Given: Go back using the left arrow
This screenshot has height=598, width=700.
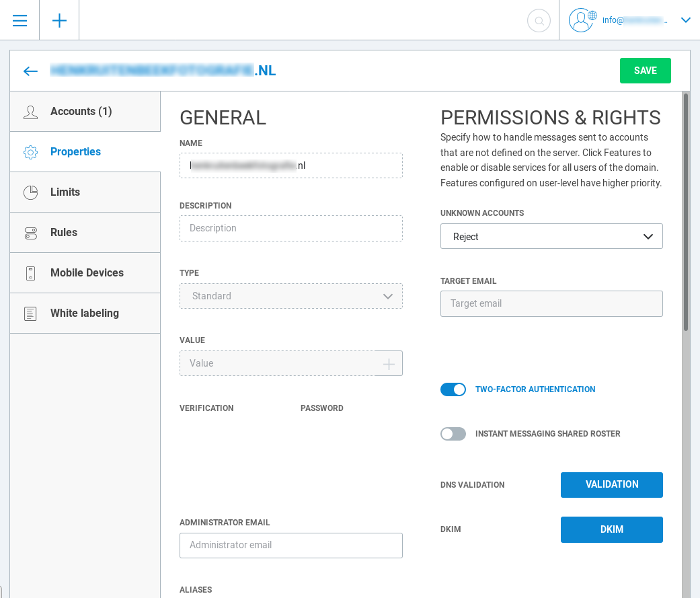Looking at the screenshot, I should [30, 71].
